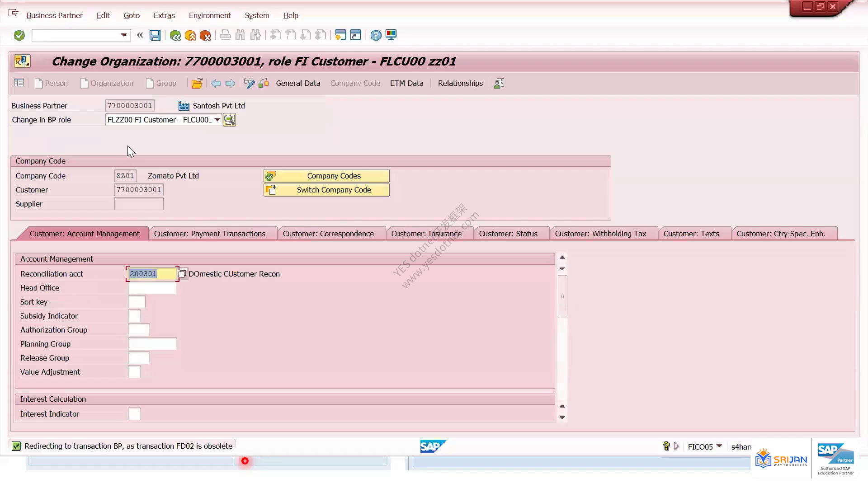Tick the Subsidy Indicator checkbox

pos(134,316)
